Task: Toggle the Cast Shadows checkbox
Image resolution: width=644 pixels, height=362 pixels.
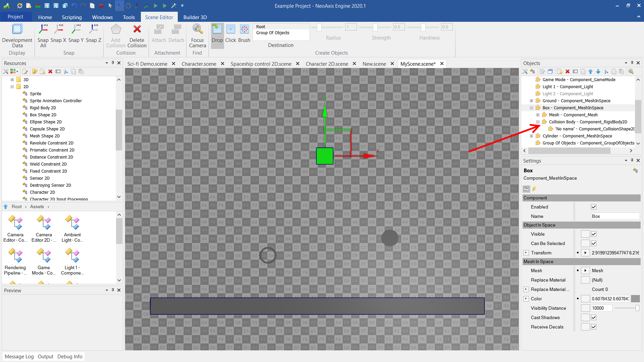Action: coord(594,317)
